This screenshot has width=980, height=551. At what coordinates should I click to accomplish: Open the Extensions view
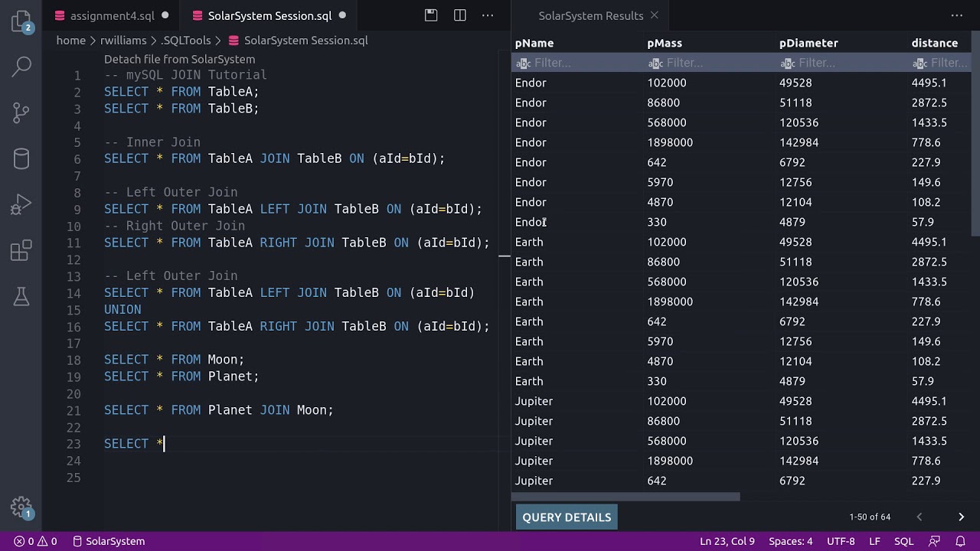point(21,250)
